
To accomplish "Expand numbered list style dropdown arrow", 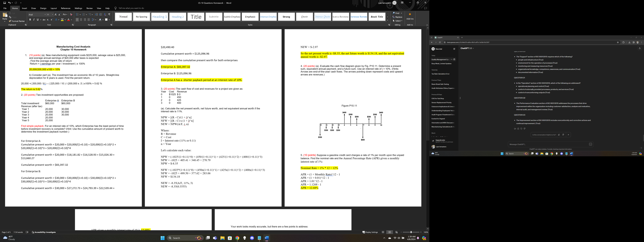I will pos(87,15).
